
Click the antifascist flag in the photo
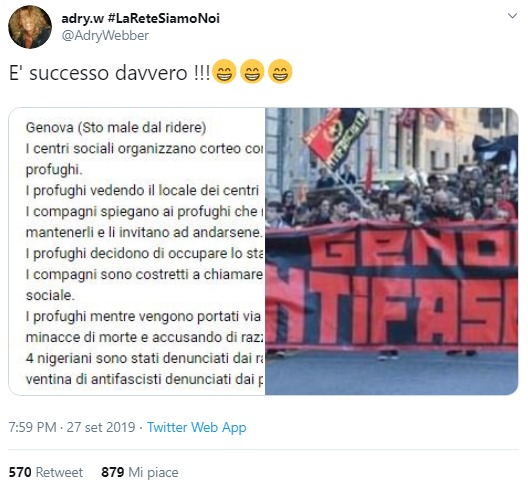(335, 138)
